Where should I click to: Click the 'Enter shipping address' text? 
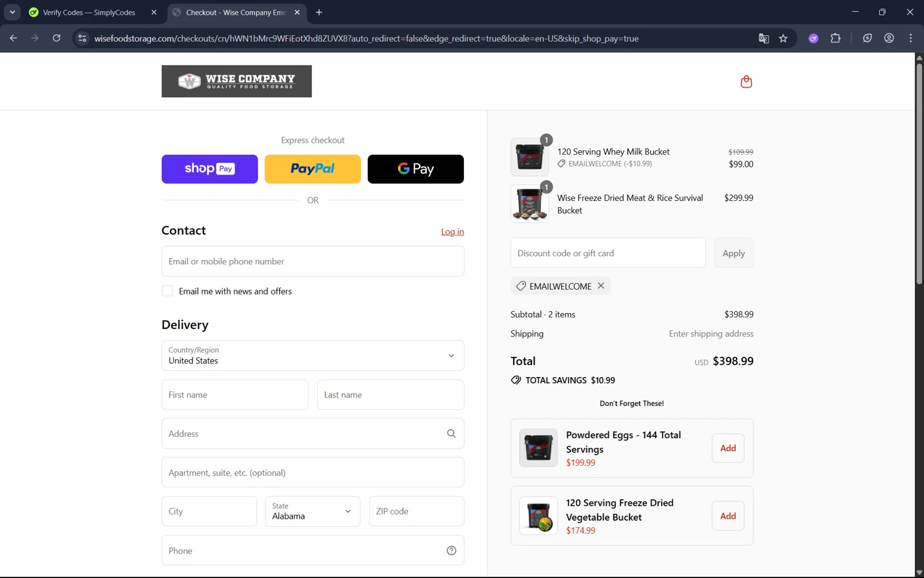tap(711, 334)
